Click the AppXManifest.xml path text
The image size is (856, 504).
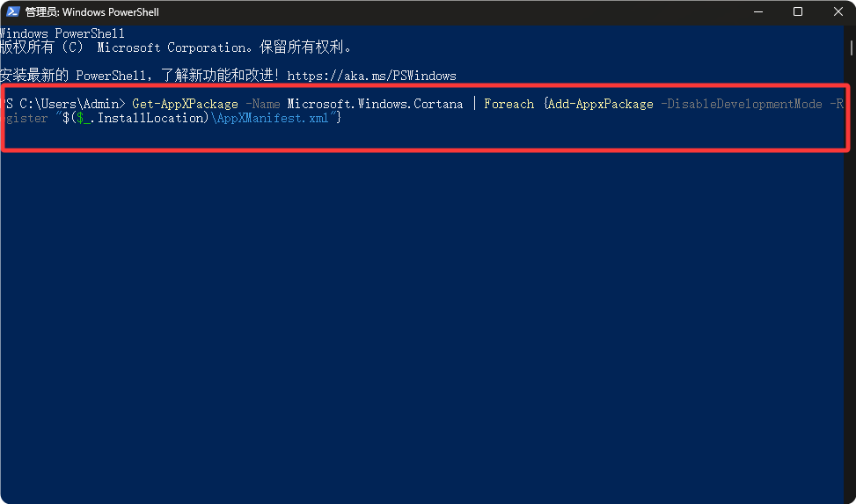click(x=269, y=118)
